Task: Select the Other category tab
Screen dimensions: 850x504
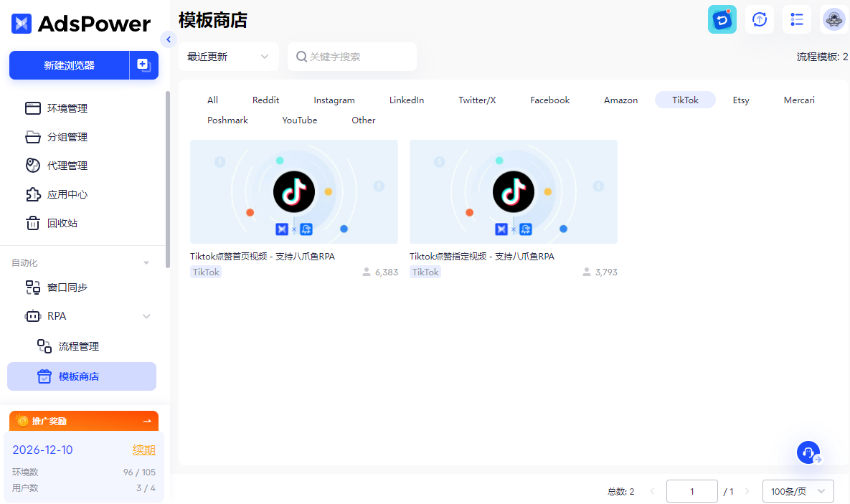Action: (x=363, y=120)
